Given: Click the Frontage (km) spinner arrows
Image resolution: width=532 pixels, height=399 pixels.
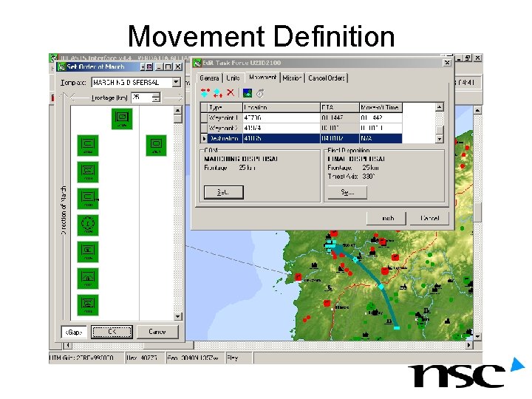Looking at the screenshot, I should 156,98.
